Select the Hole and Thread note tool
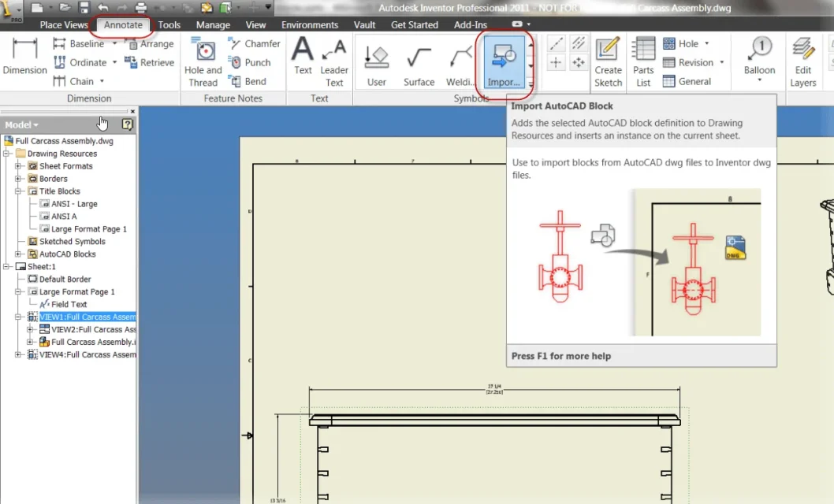This screenshot has width=834, height=504. coord(203,62)
